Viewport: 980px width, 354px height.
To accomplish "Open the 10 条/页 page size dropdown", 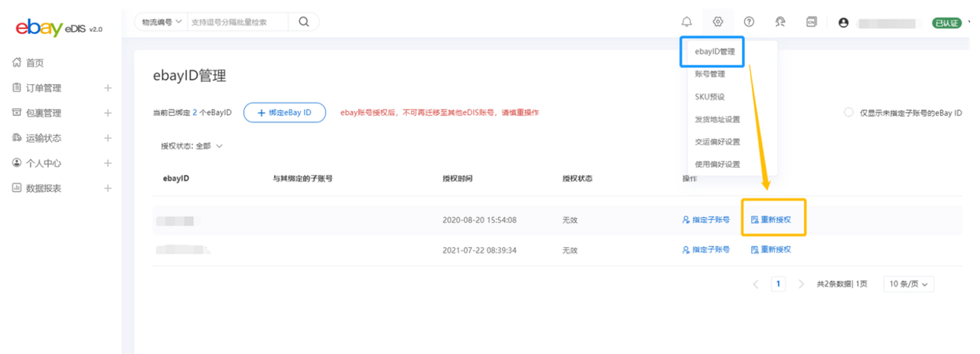I will coord(909,284).
